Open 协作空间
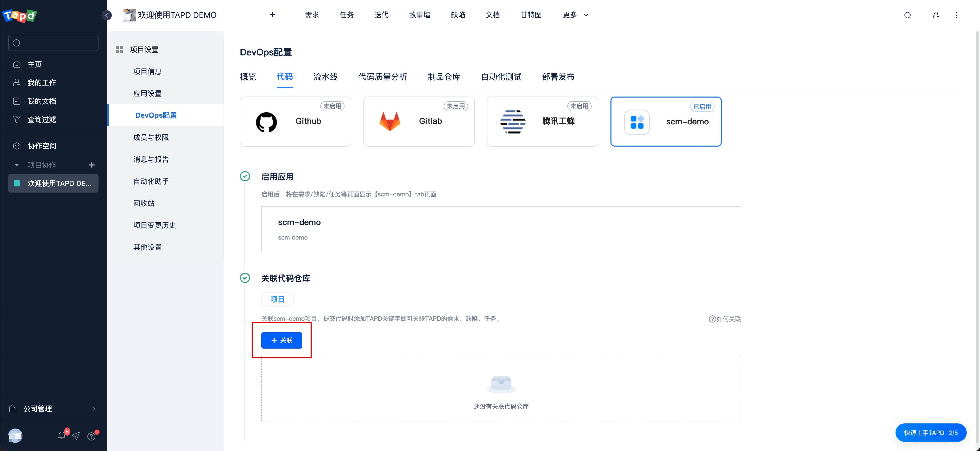 42,146
